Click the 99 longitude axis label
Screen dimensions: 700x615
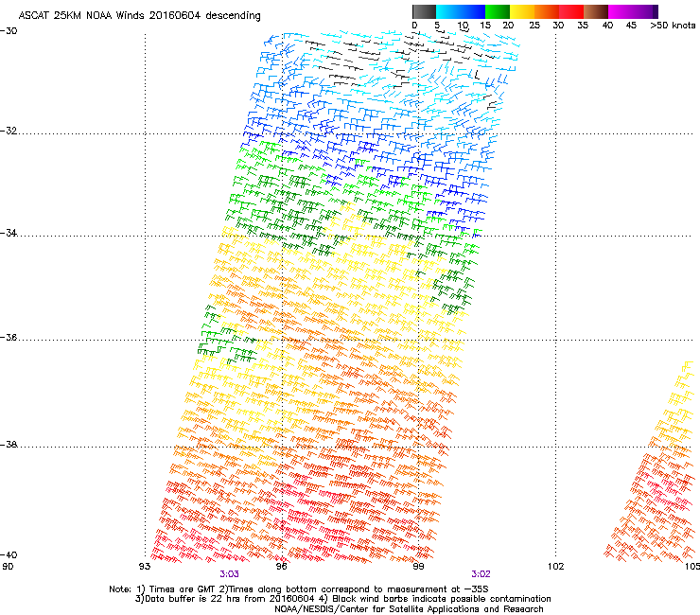[418, 567]
